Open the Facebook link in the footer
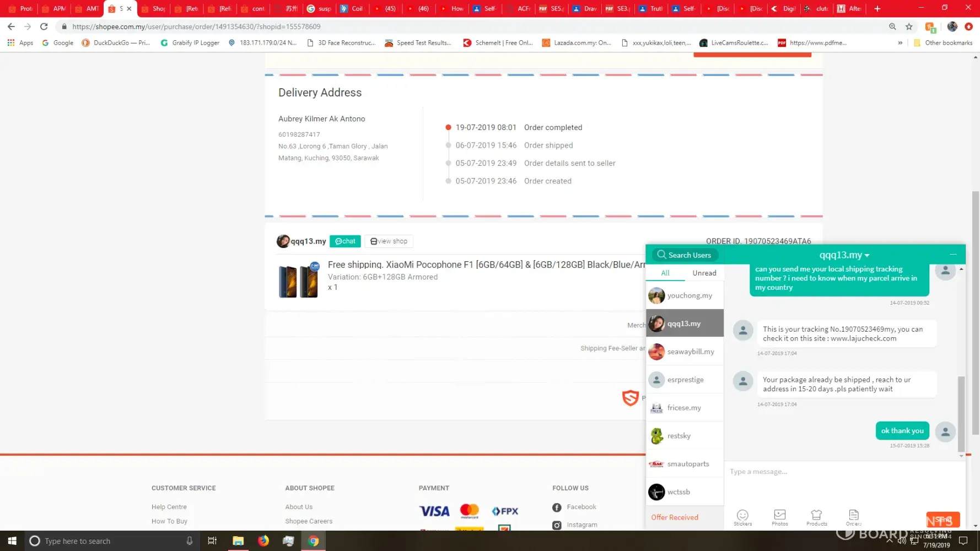The width and height of the screenshot is (980, 551). tap(574, 507)
